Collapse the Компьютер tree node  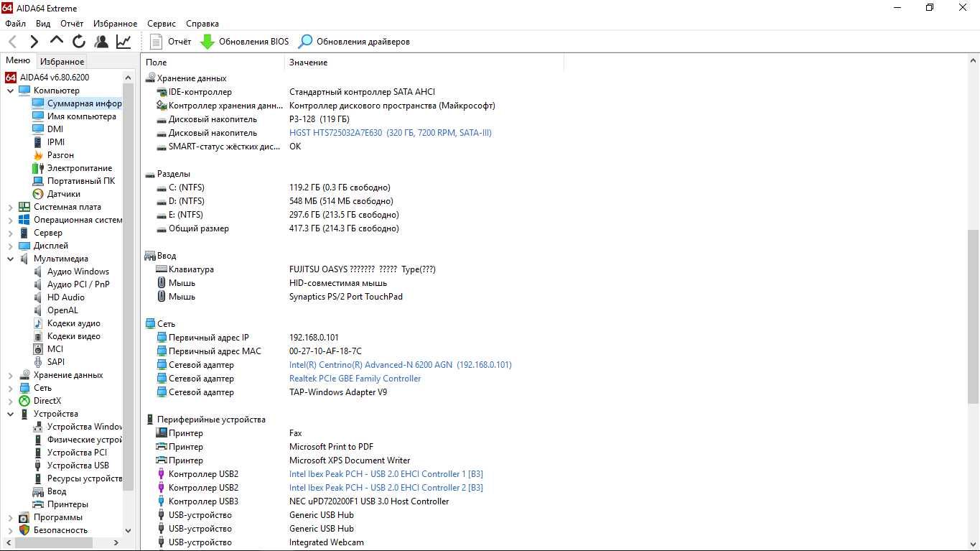pyautogui.click(x=11, y=91)
